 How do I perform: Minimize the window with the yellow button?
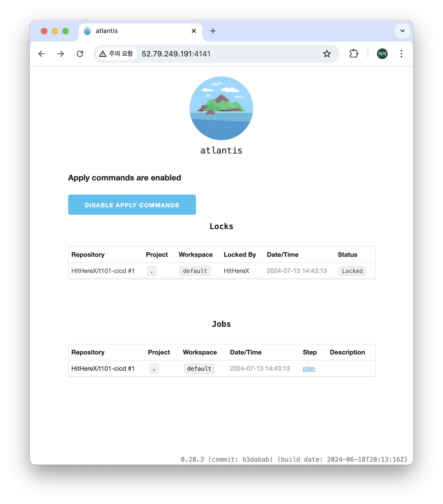pyautogui.click(x=55, y=31)
